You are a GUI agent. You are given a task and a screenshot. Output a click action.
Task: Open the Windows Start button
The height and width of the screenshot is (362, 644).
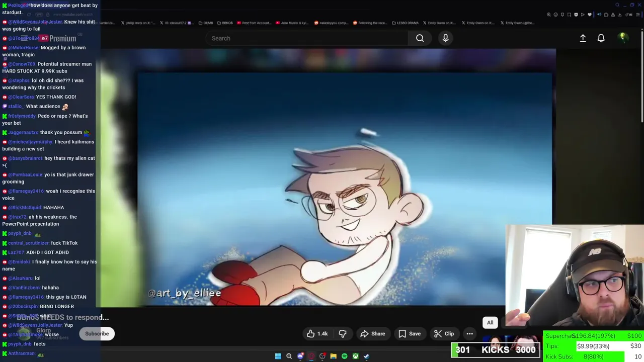coord(278,356)
